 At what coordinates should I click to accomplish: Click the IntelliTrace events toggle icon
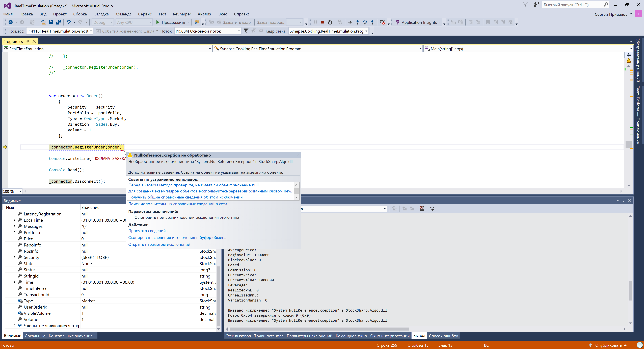pyautogui.click(x=382, y=22)
